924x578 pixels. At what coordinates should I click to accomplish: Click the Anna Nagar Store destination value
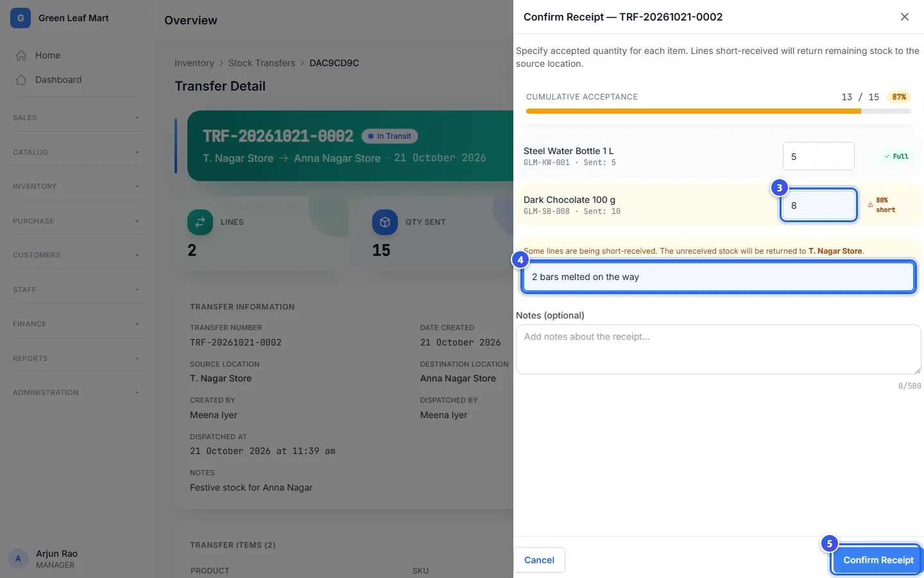tap(458, 378)
